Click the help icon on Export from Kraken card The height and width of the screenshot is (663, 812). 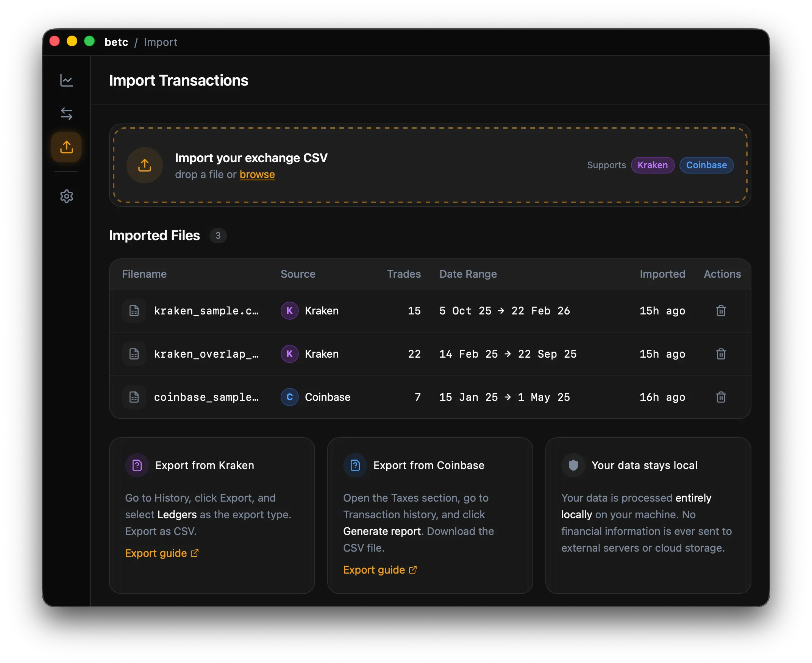(137, 465)
